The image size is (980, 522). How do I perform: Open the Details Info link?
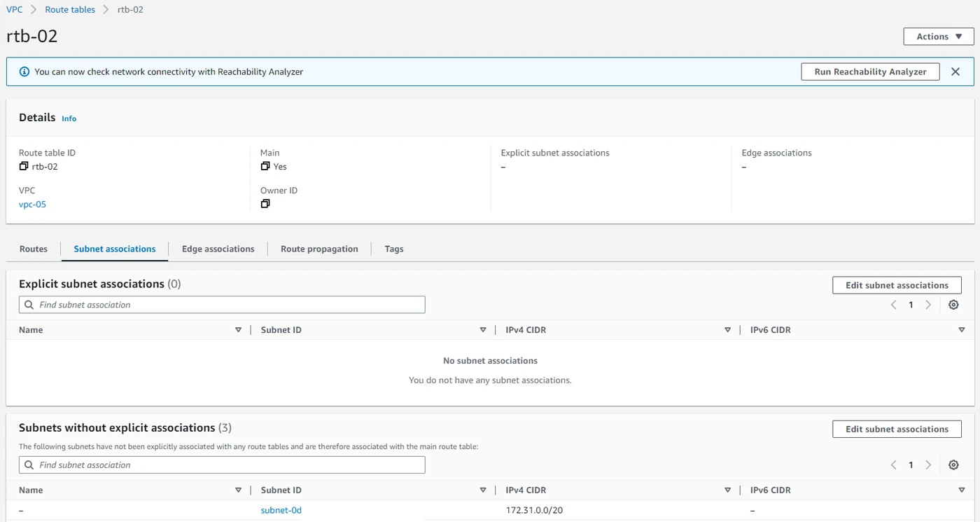click(69, 119)
